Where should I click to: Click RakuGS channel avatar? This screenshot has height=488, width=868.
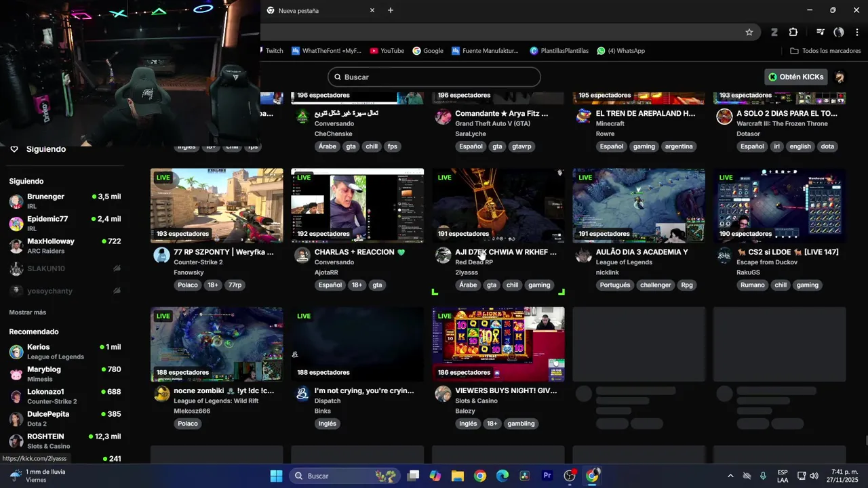click(724, 255)
